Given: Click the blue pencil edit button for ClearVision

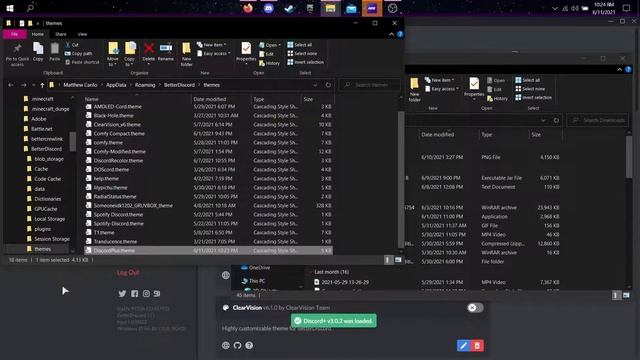Looking at the screenshot, I should click(x=463, y=346).
